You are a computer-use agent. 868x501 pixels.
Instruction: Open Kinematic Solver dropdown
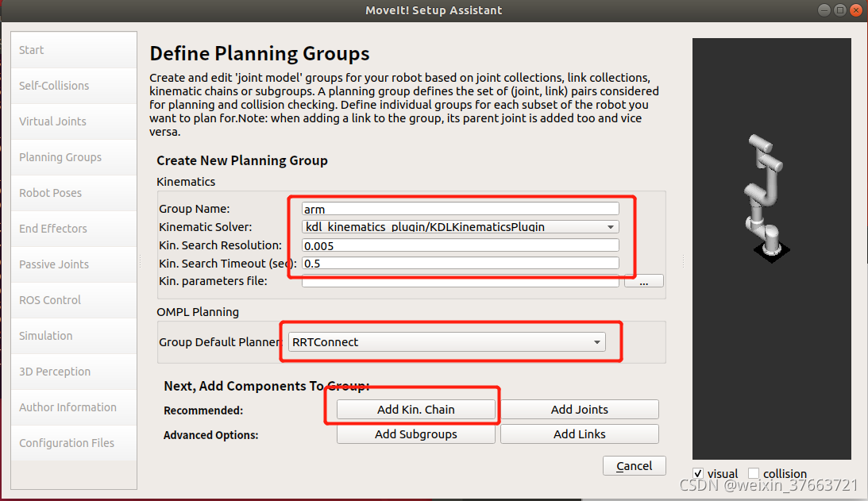460,227
